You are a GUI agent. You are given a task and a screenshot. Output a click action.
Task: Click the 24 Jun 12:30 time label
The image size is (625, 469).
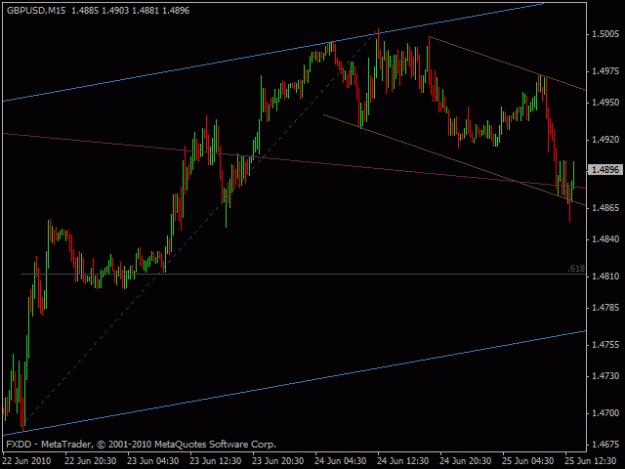tap(403, 461)
